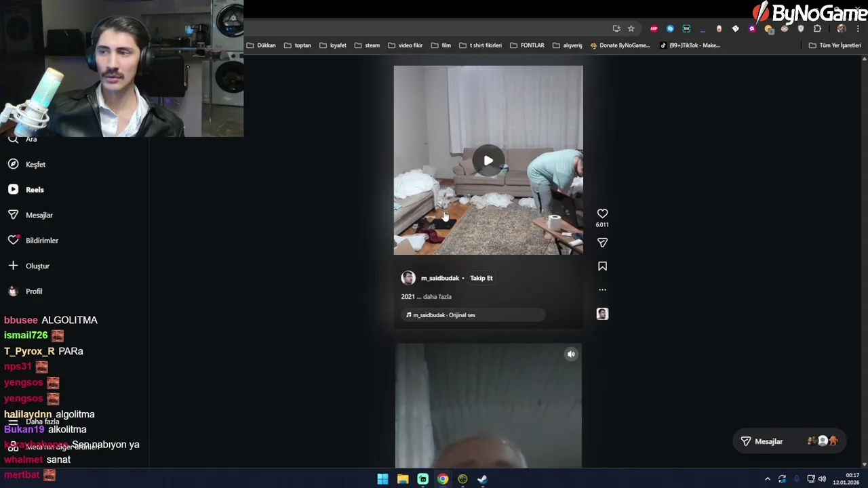The image size is (868, 488).
Task: Open Mesajlar in the left sidebar
Action: 30,215
